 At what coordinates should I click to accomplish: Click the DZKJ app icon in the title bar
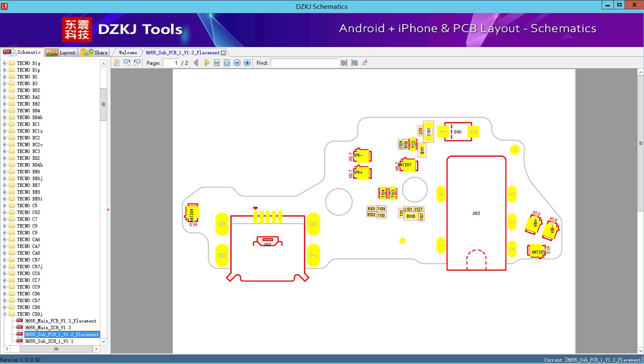(5, 6)
